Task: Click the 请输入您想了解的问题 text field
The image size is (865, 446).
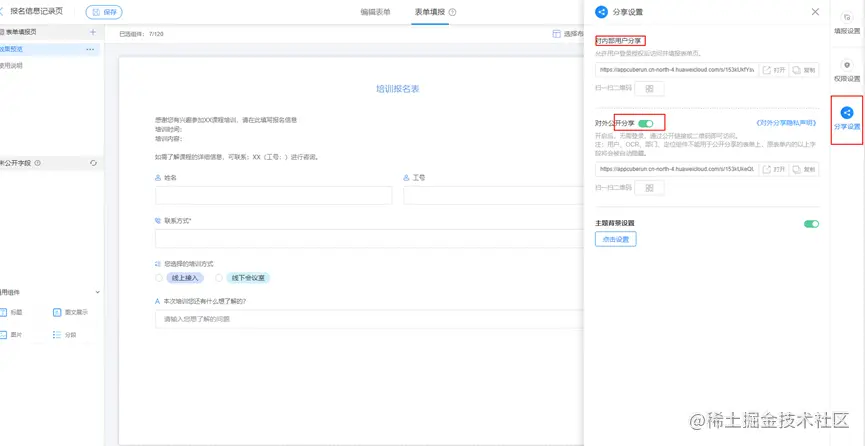Action: 370,319
